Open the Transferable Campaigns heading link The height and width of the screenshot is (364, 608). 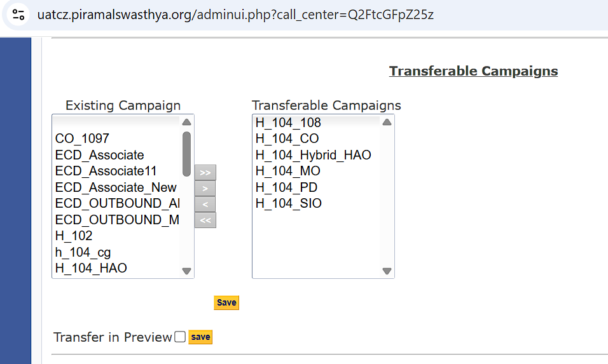click(x=473, y=71)
